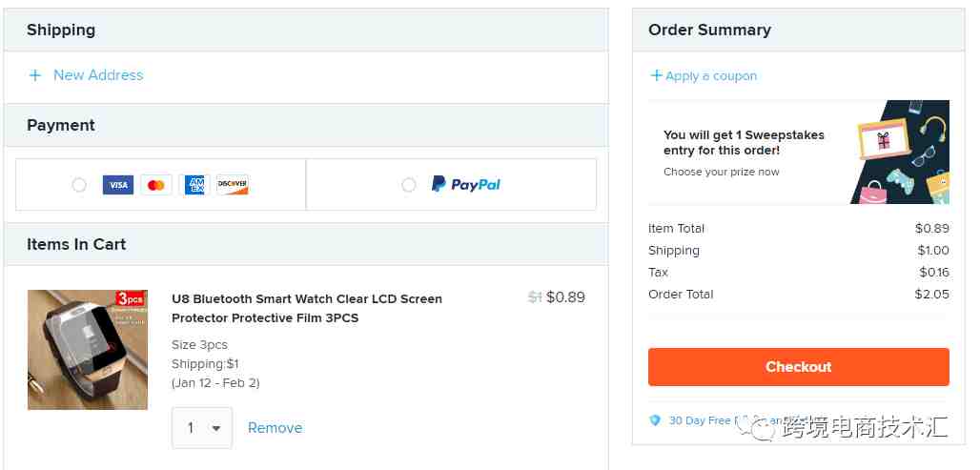Click the plus icon beside Apply a coupon
Image resolution: width=980 pixels, height=470 pixels.
(x=656, y=75)
